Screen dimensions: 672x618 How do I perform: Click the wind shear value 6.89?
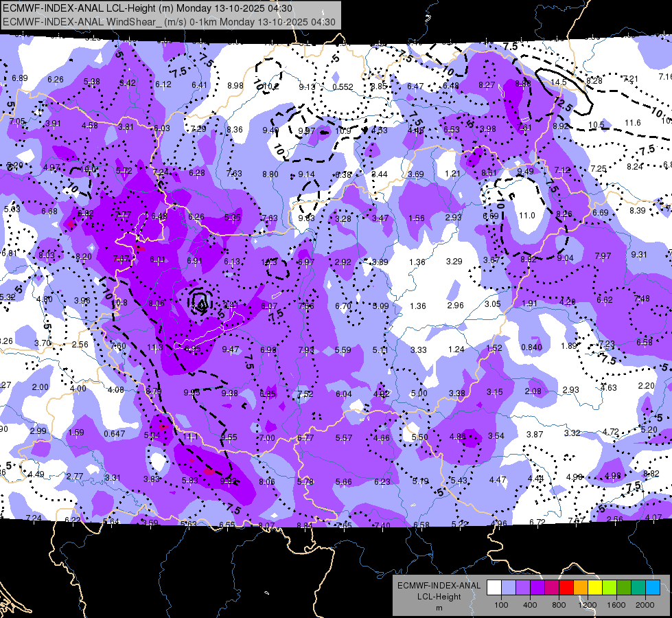pos(20,78)
